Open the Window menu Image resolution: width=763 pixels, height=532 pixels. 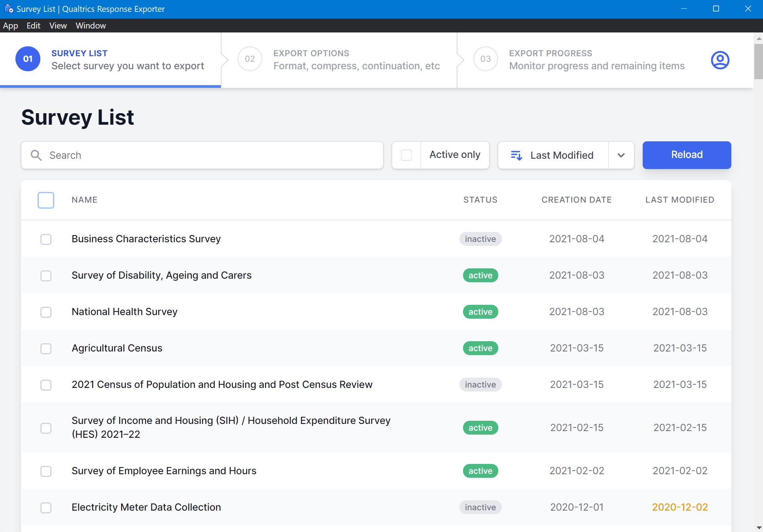(x=91, y=26)
